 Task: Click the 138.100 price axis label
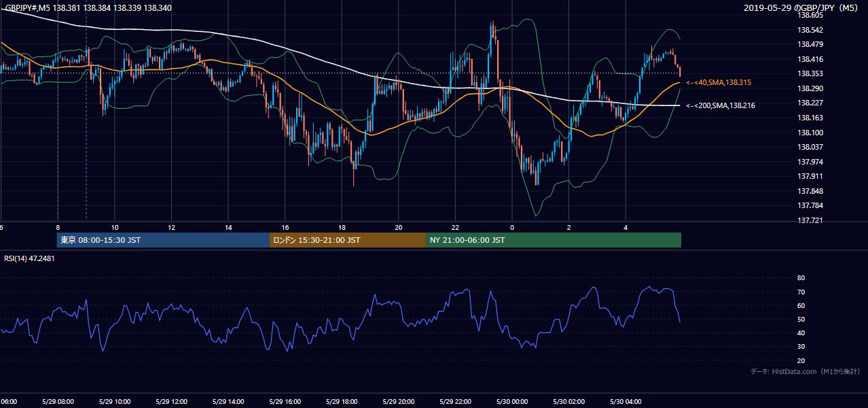tap(810, 133)
